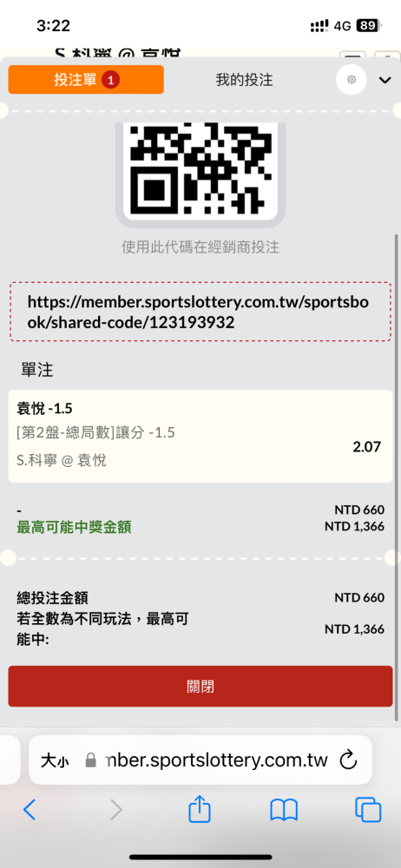Show Safari open tabs icon
This screenshot has width=401, height=868.
[x=368, y=811]
